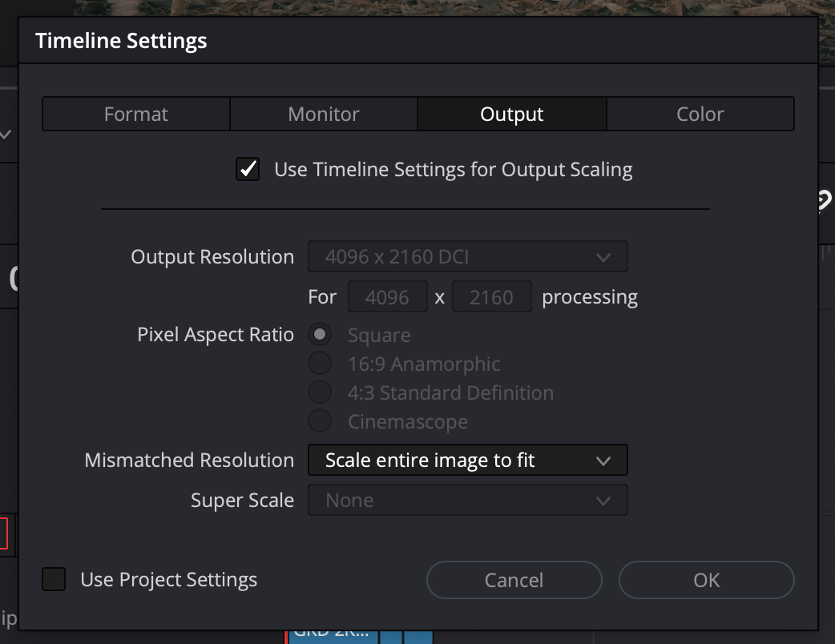Screen dimensions: 835x644
Task: Select the Output tab
Action: pos(512,115)
